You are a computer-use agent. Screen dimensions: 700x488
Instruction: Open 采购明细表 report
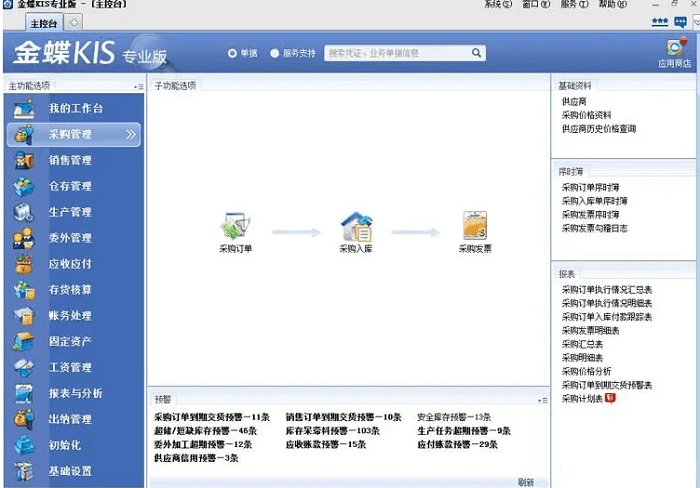[x=582, y=358]
